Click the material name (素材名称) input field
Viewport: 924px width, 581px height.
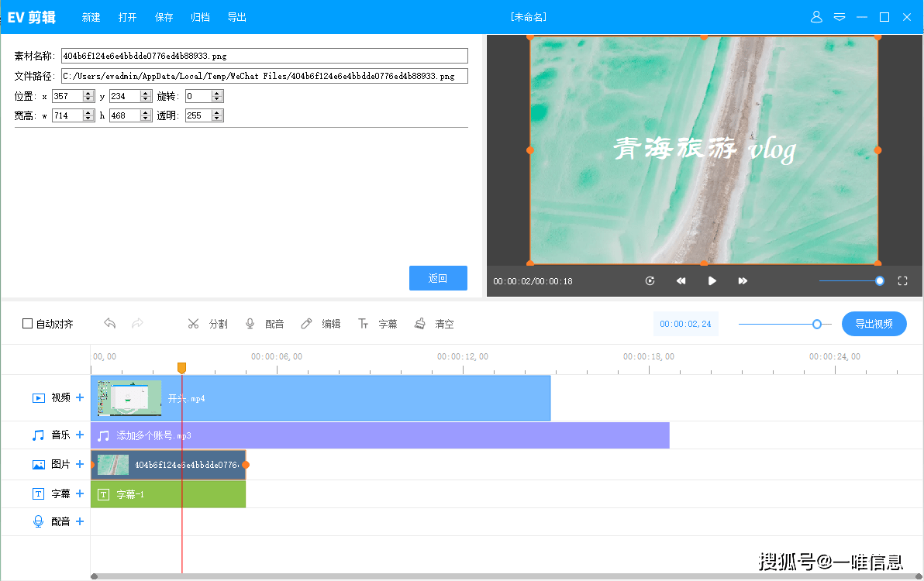click(x=264, y=56)
